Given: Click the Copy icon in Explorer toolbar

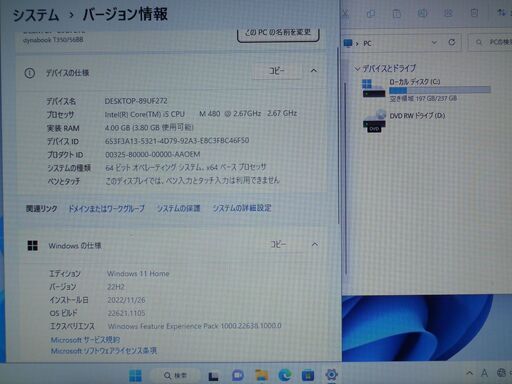Looking at the screenshot, I should (371, 13).
